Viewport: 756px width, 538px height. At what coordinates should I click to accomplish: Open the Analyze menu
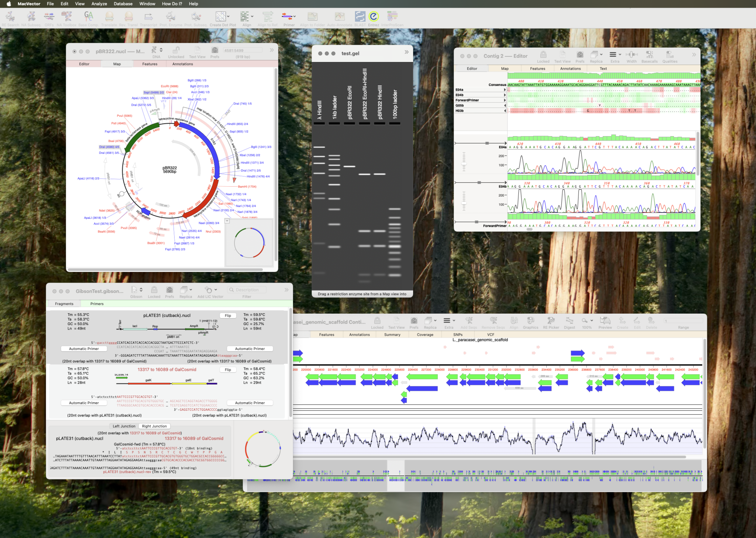(99, 4)
